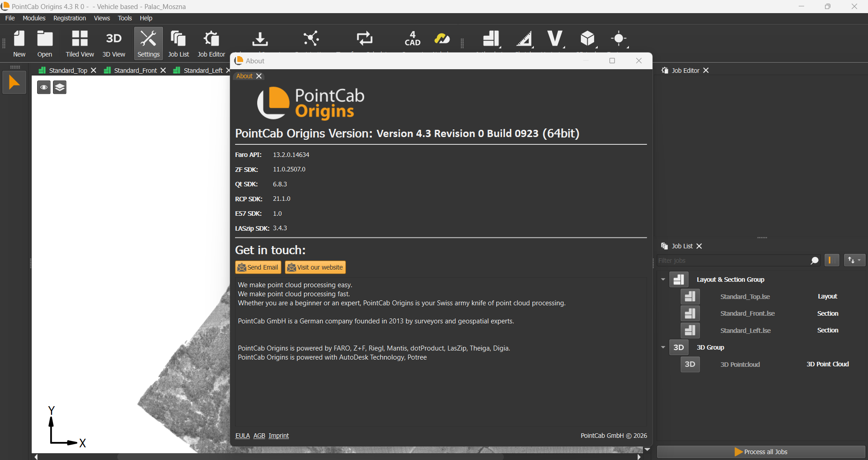Open the Job List toolbar icon

(x=178, y=43)
